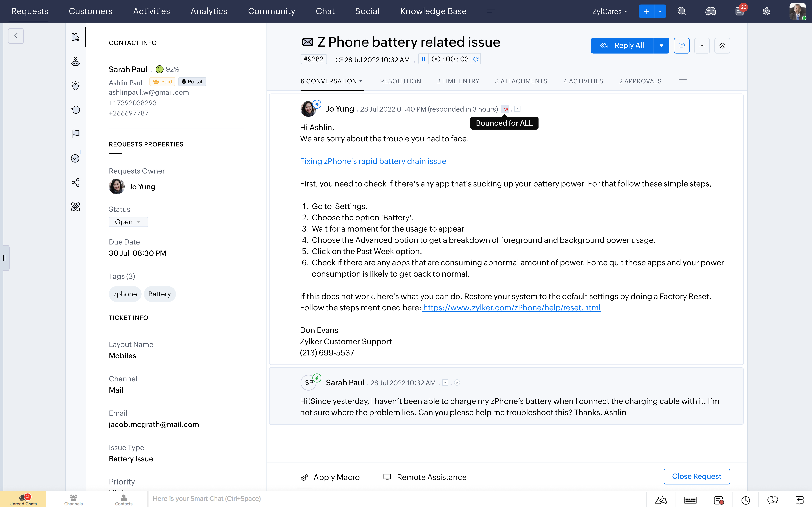812x507 pixels.
Task: Reset the ticket timer with refresh icon
Action: click(x=476, y=59)
